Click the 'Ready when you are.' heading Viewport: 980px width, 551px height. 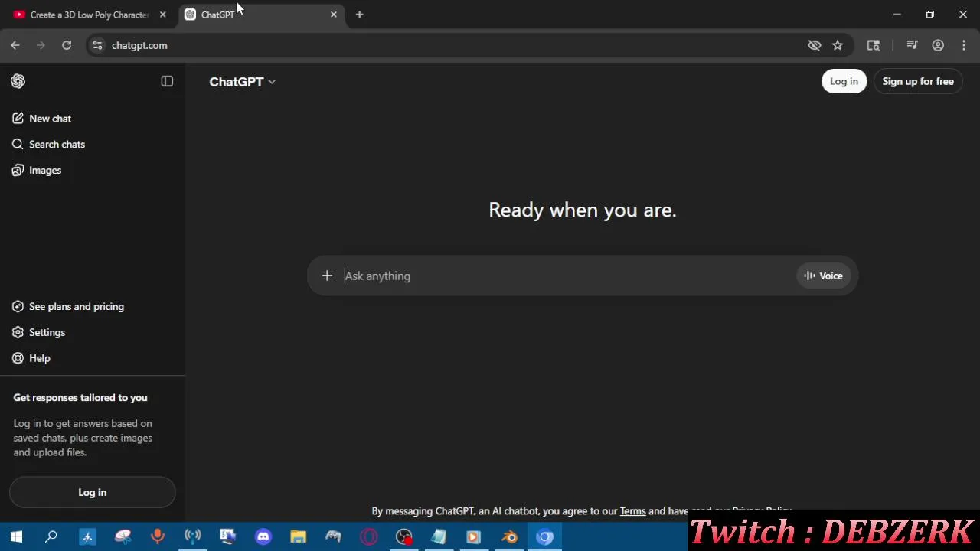583,210
